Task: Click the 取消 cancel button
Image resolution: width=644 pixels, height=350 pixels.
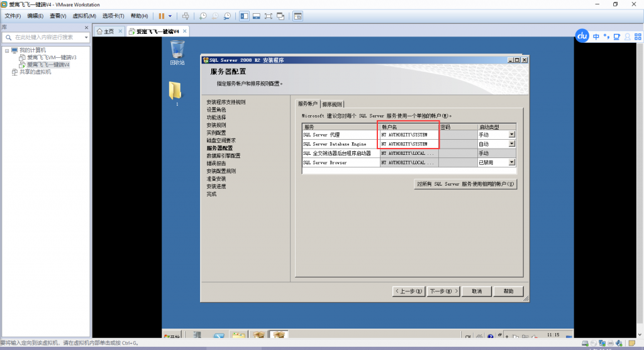Action: (477, 291)
